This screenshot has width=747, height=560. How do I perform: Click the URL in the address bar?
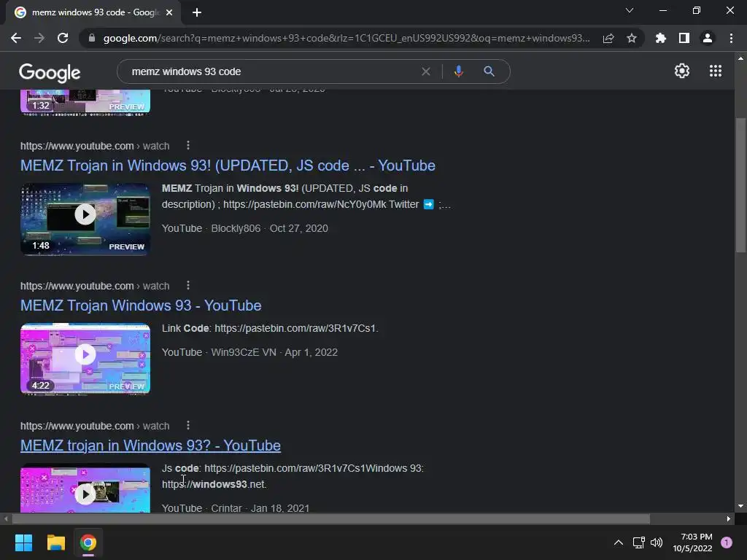[347, 38]
